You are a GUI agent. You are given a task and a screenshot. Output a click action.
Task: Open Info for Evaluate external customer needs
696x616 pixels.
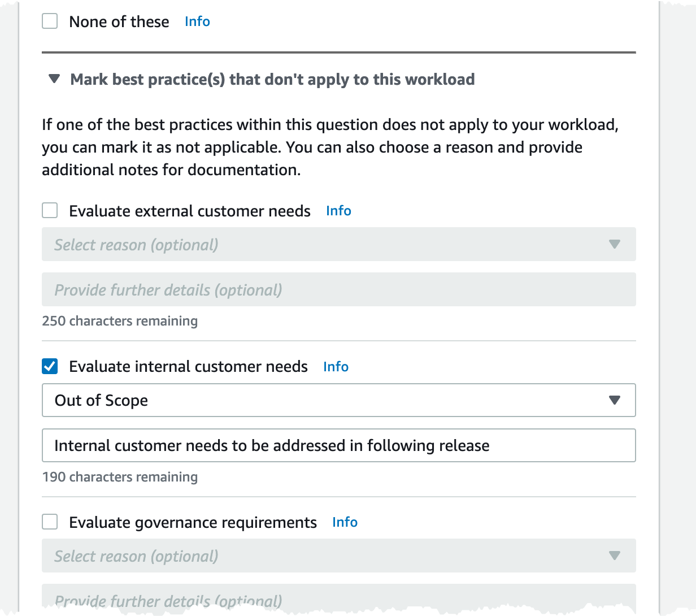(338, 211)
